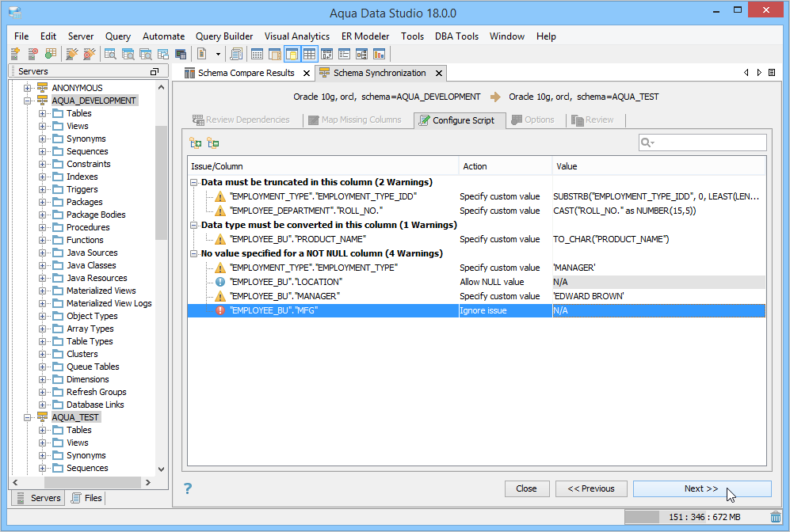Image resolution: width=790 pixels, height=532 pixels.
Task: Collapse the AQUA_DEVELOPMENT server node
Action: (x=28, y=101)
